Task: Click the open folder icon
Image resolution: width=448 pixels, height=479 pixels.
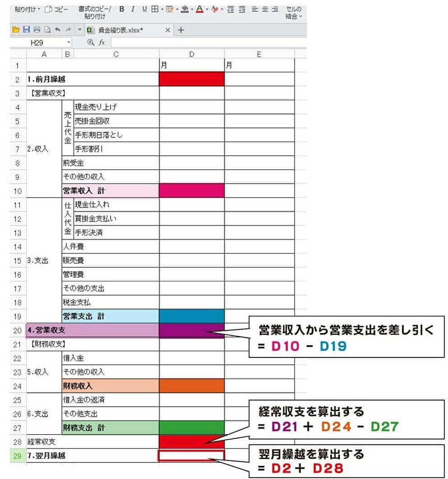Action: click(16, 30)
